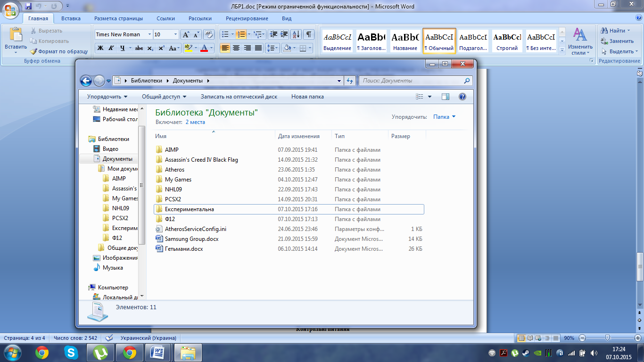The image size is (644, 362).
Task: Click the Explorer back navigation arrow
Action: pyautogui.click(x=86, y=81)
